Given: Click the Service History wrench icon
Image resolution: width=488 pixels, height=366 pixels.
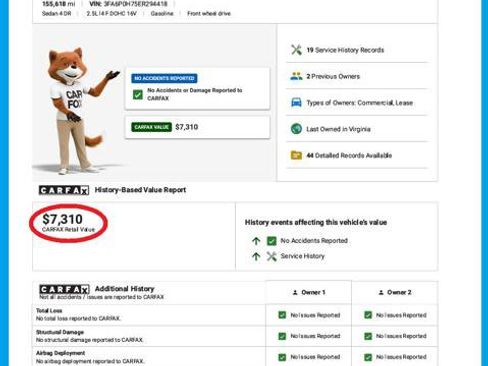Looking at the screenshot, I should pyautogui.click(x=296, y=50).
